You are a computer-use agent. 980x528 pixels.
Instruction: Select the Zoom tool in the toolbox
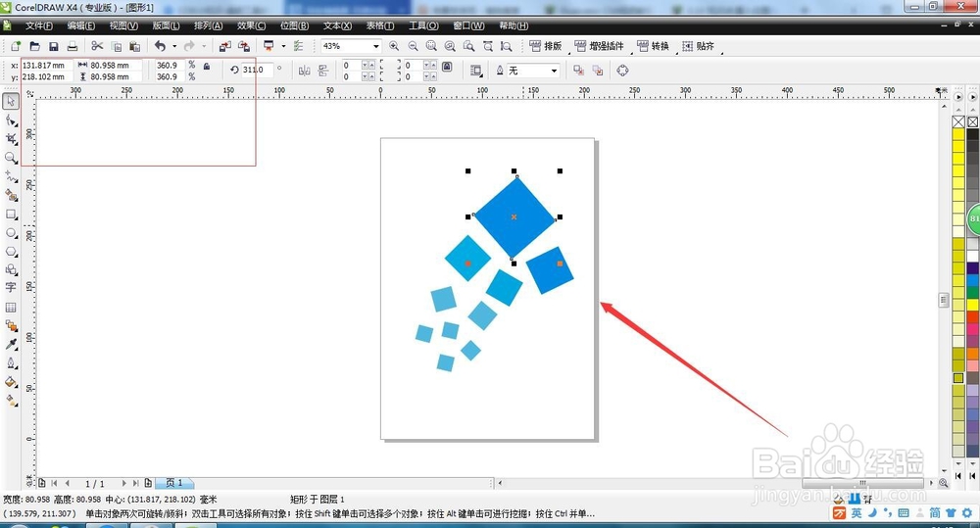[11, 158]
